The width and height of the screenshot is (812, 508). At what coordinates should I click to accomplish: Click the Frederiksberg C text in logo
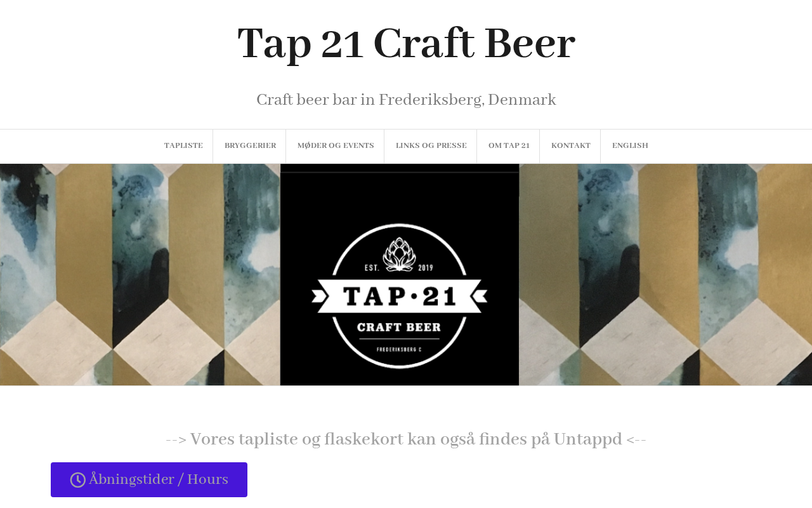tap(399, 350)
